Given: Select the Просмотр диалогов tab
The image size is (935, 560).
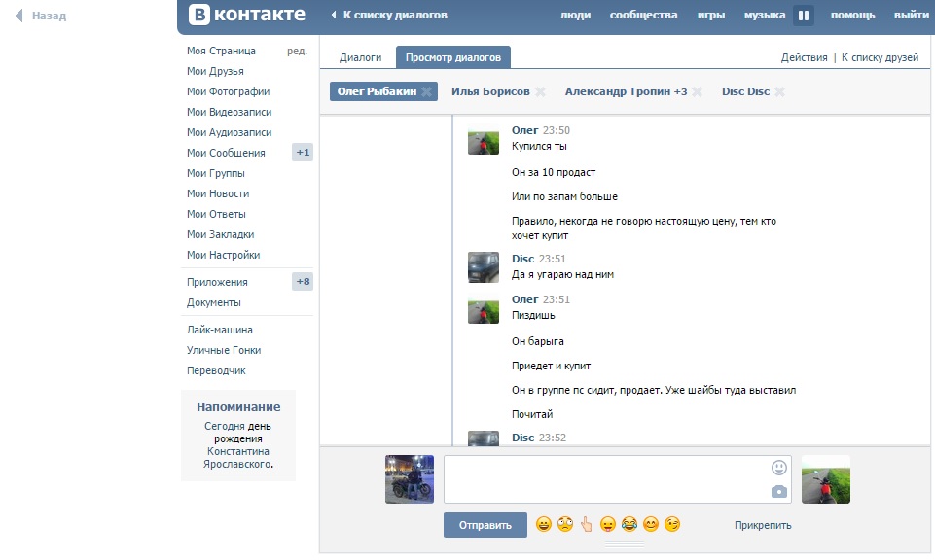Looking at the screenshot, I should tap(453, 57).
